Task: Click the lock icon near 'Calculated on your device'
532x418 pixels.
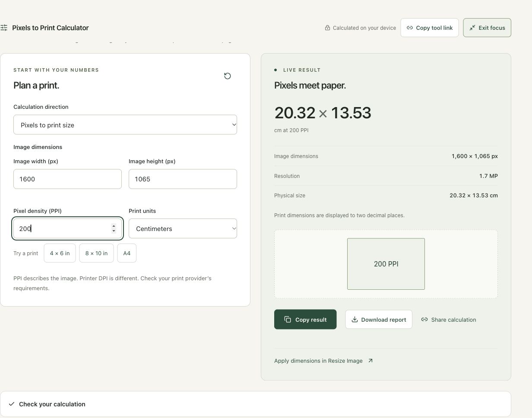Action: pyautogui.click(x=328, y=28)
